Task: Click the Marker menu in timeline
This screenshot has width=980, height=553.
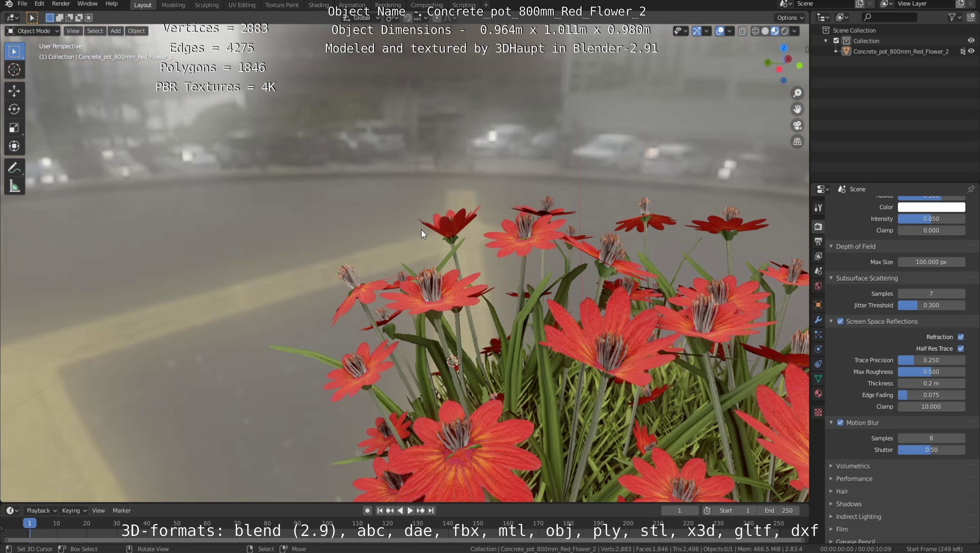Action: click(121, 510)
